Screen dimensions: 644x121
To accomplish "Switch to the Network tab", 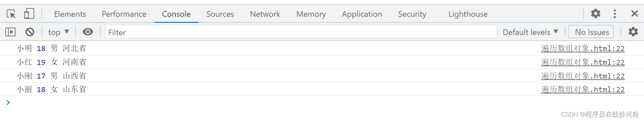I will [265, 14].
